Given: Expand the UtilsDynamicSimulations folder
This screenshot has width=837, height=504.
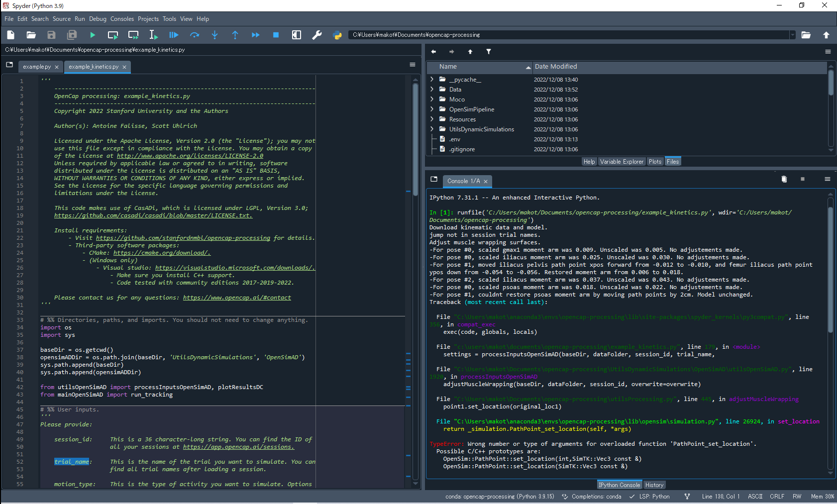Looking at the screenshot, I should [432, 129].
